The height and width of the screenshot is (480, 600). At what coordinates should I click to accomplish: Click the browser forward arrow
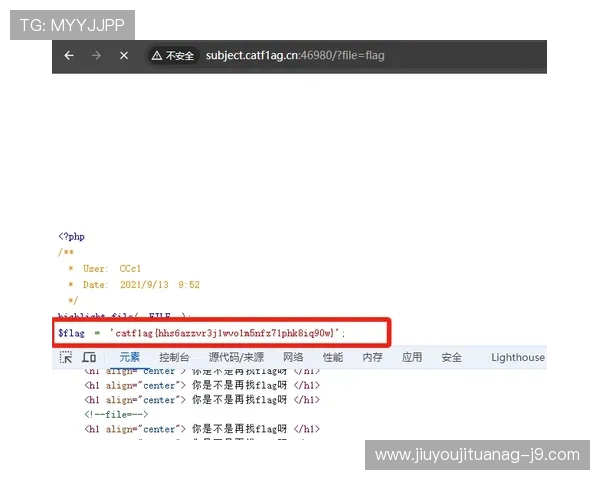(96, 56)
